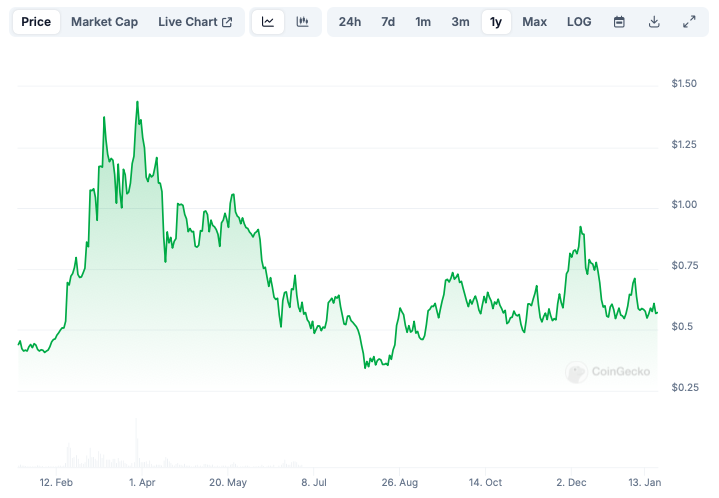Click the $1.25 price axis label
719x498 pixels.
coord(684,144)
